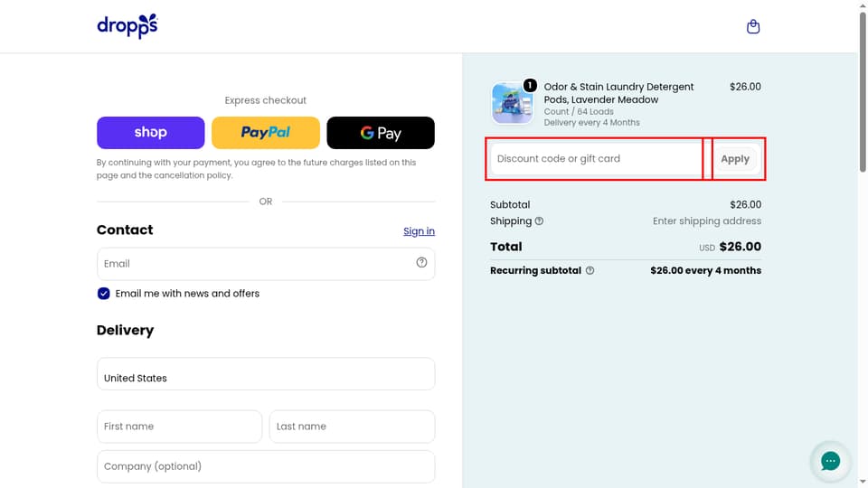
Task: Click the "Delivery every 4 Months" text
Action: coord(591,123)
